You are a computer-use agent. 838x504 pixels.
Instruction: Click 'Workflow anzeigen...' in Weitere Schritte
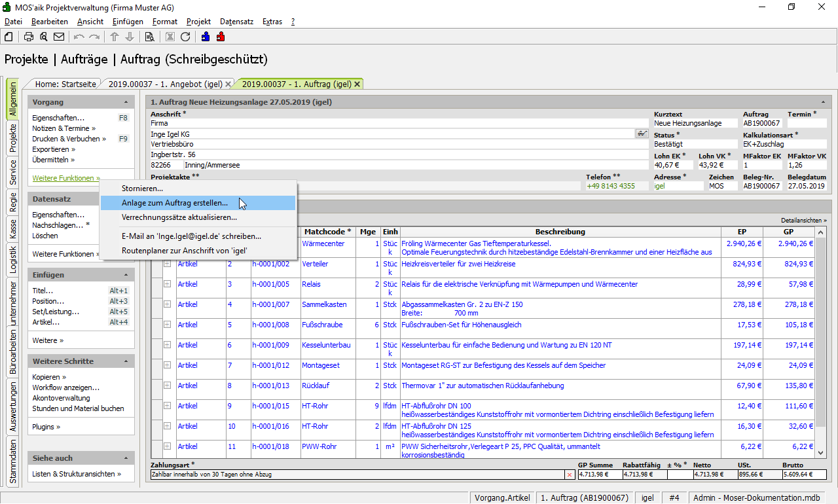pyautogui.click(x=65, y=387)
